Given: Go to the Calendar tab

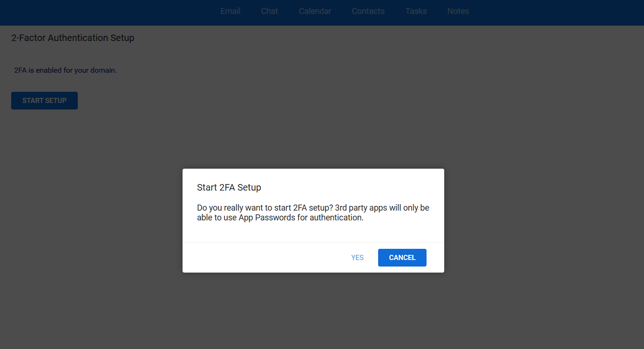Looking at the screenshot, I should [315, 11].
